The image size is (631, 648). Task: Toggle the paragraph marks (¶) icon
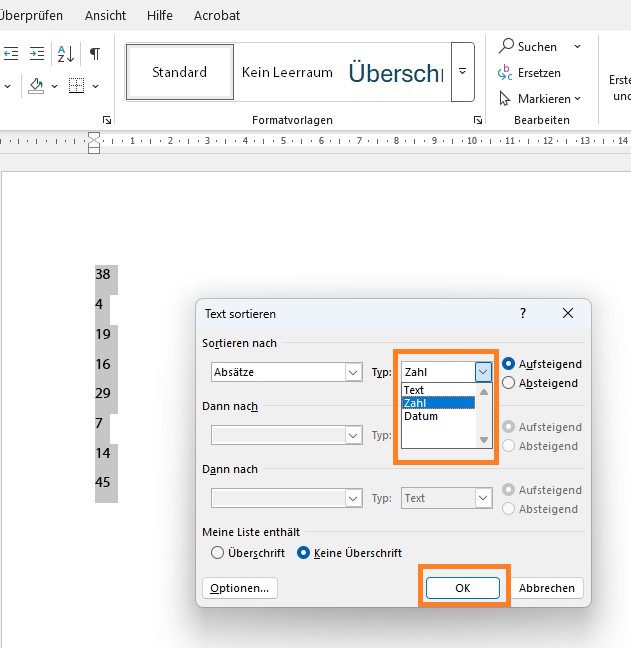(x=95, y=53)
